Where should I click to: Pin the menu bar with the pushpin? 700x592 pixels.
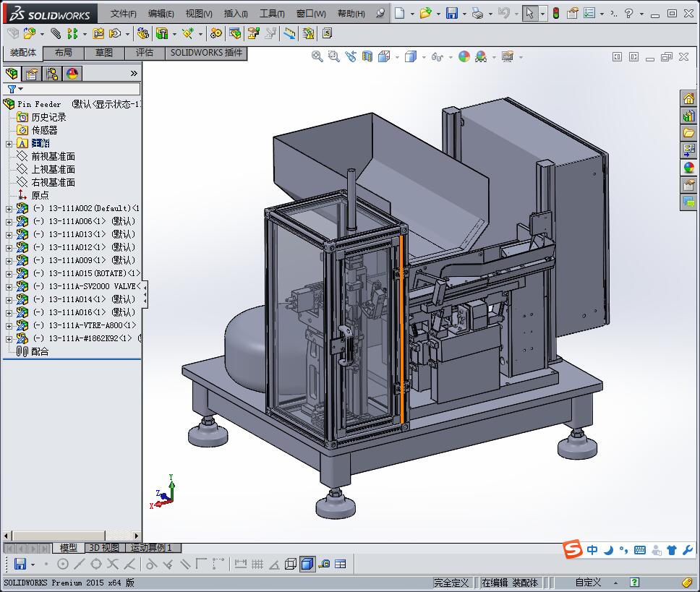pyautogui.click(x=380, y=14)
